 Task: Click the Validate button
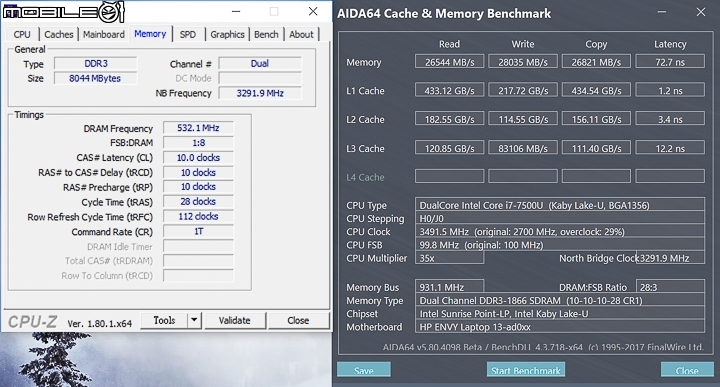click(234, 320)
